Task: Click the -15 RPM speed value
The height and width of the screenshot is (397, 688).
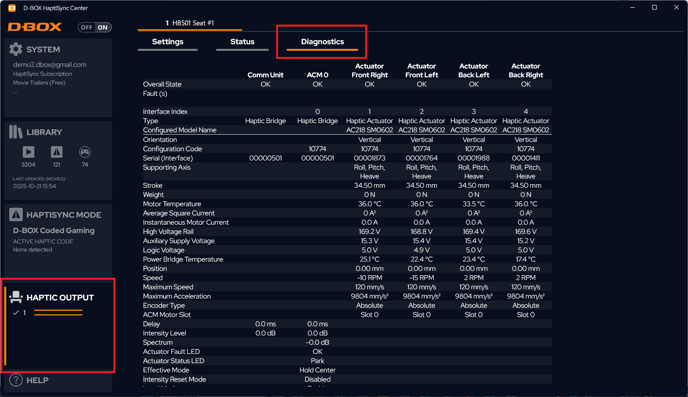Action: pos(422,278)
